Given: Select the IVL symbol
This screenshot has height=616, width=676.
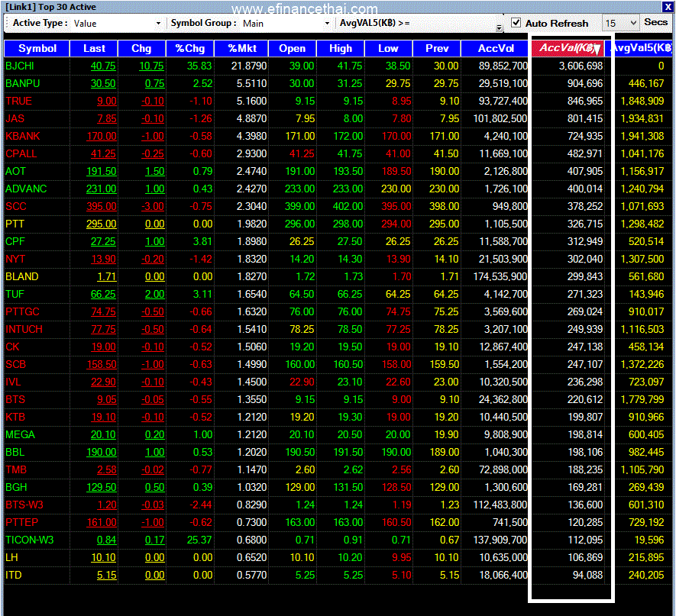Looking at the screenshot, I should point(13,382).
